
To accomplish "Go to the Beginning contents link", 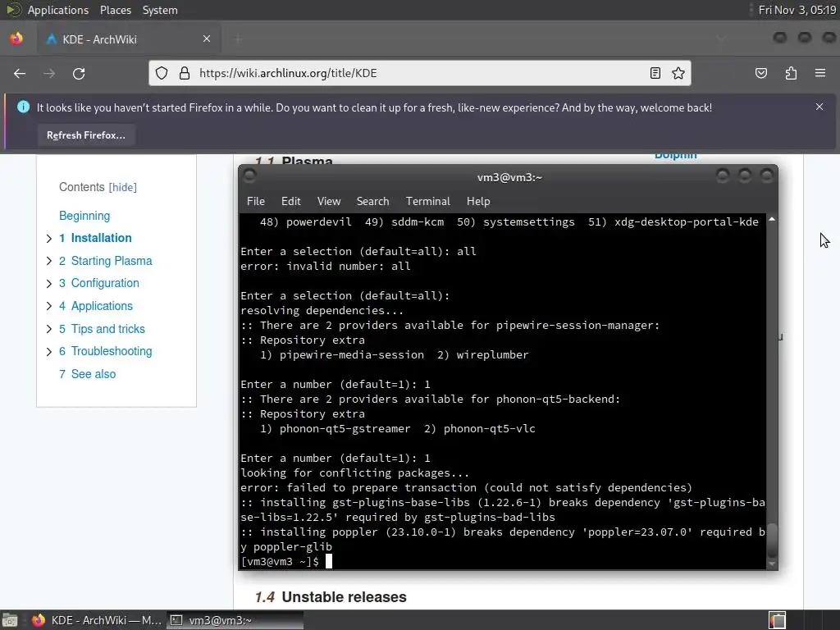I will (x=84, y=216).
